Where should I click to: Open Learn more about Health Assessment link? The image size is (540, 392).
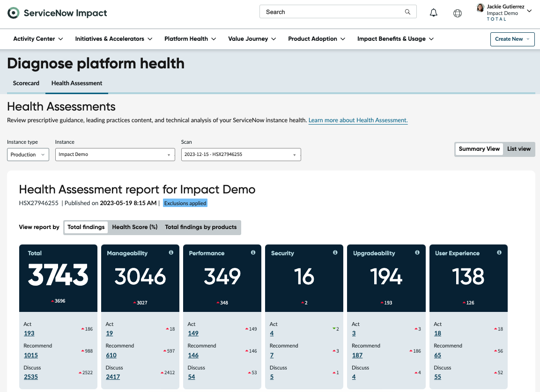click(358, 120)
